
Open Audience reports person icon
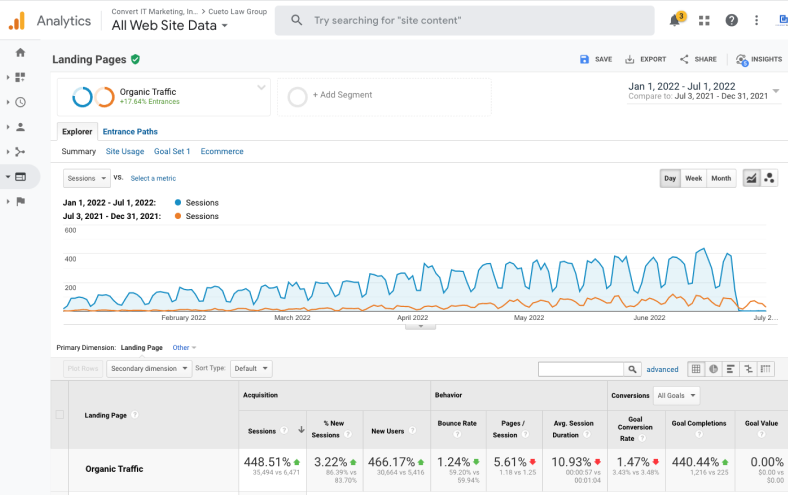[20, 127]
